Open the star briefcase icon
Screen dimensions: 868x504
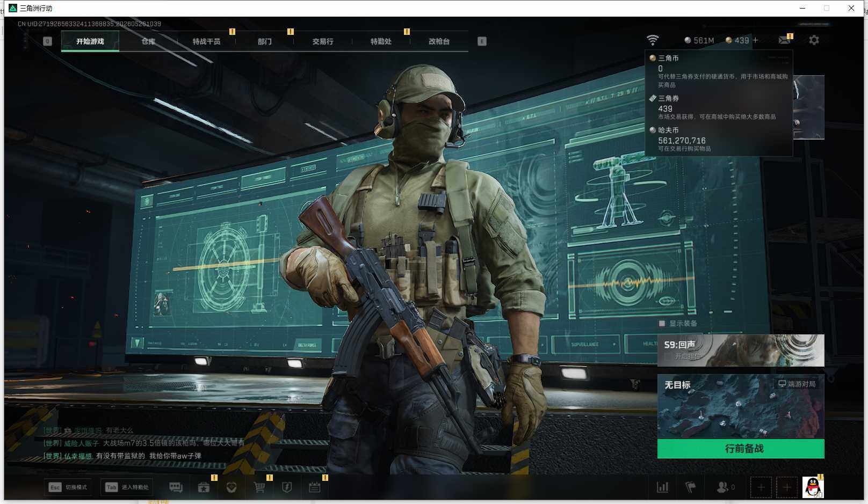point(204,487)
